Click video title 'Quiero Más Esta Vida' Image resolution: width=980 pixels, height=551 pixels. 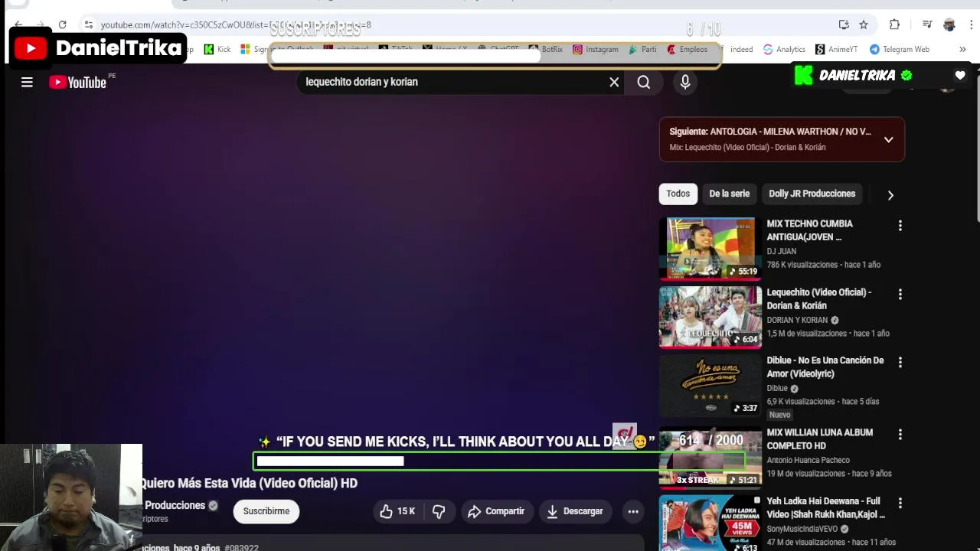coord(249,483)
